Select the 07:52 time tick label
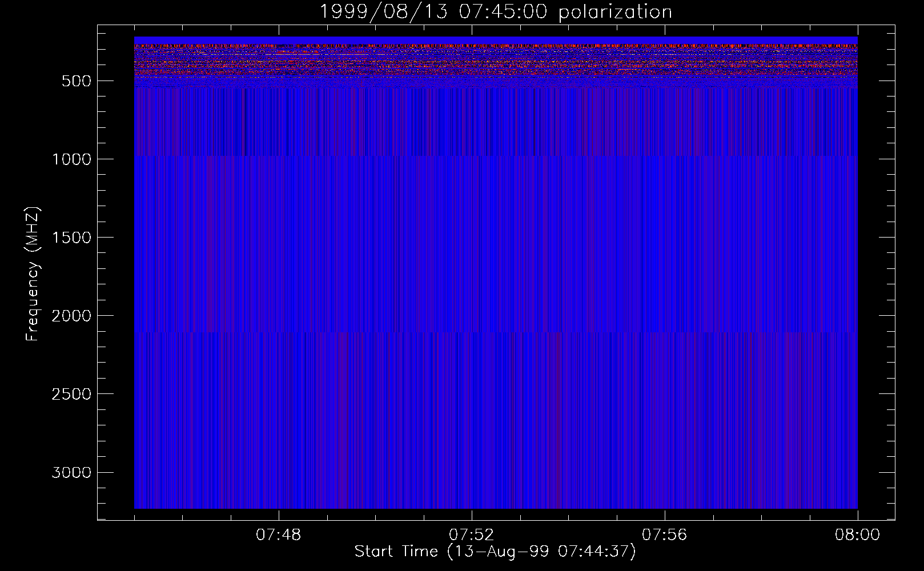Viewport: 924px width, 571px height. pyautogui.click(x=472, y=535)
